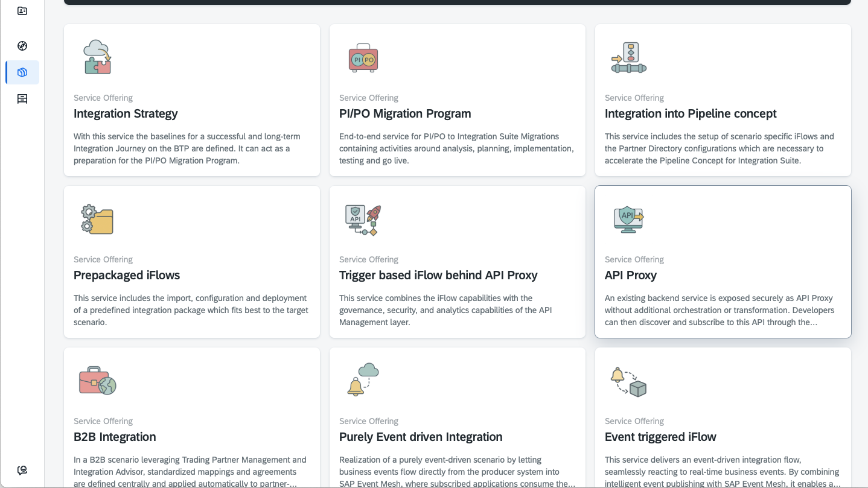The height and width of the screenshot is (488, 868).
Task: Click the pipeline icon on Integration into Pipeline card
Action: (628, 59)
